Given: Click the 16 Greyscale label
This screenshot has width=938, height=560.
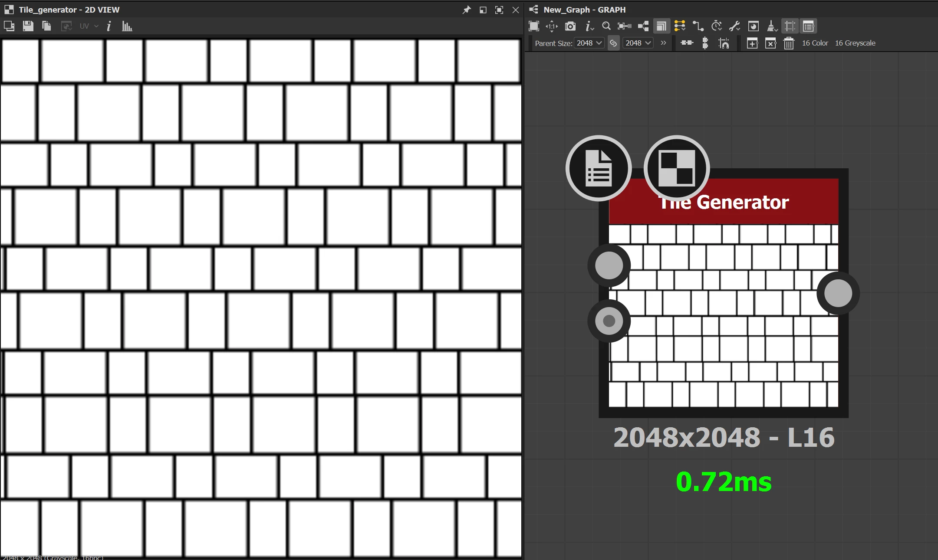Looking at the screenshot, I should (x=855, y=43).
